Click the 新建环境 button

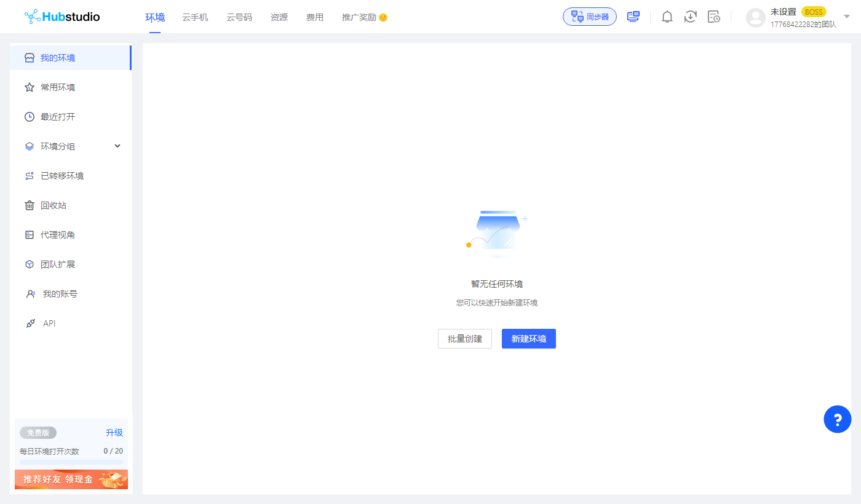pos(529,339)
